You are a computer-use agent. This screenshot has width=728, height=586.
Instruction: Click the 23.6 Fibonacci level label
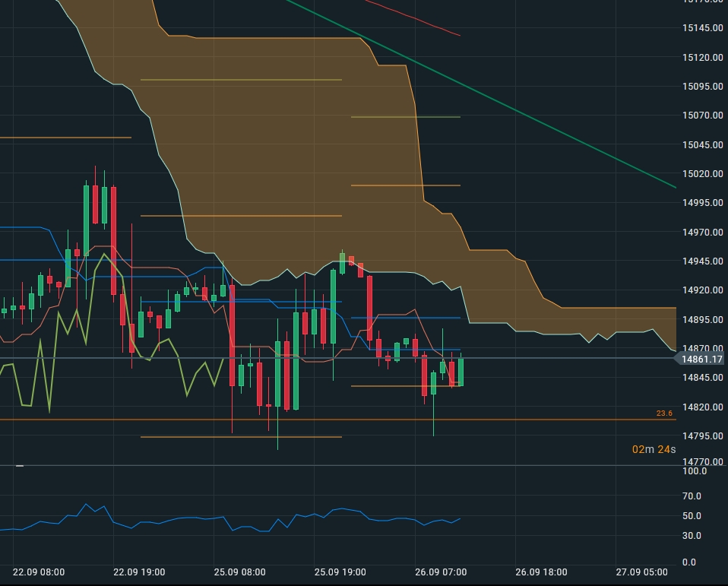tap(664, 413)
